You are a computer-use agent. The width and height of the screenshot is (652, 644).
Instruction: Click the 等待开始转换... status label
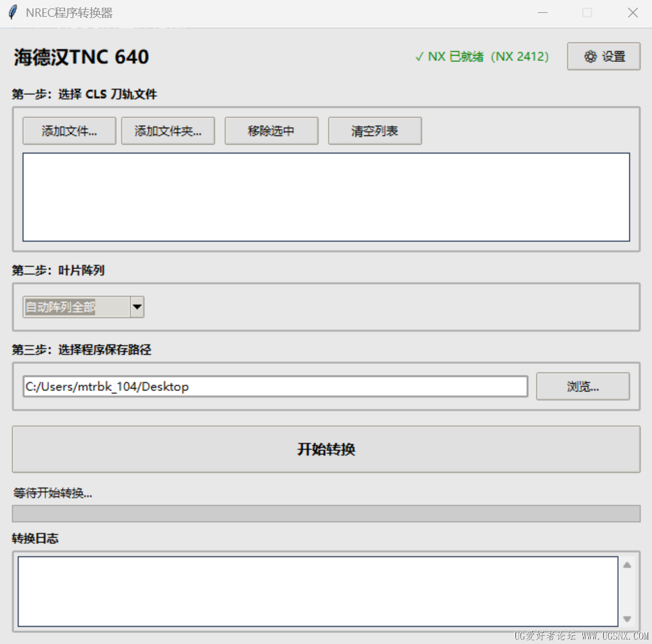[53, 493]
